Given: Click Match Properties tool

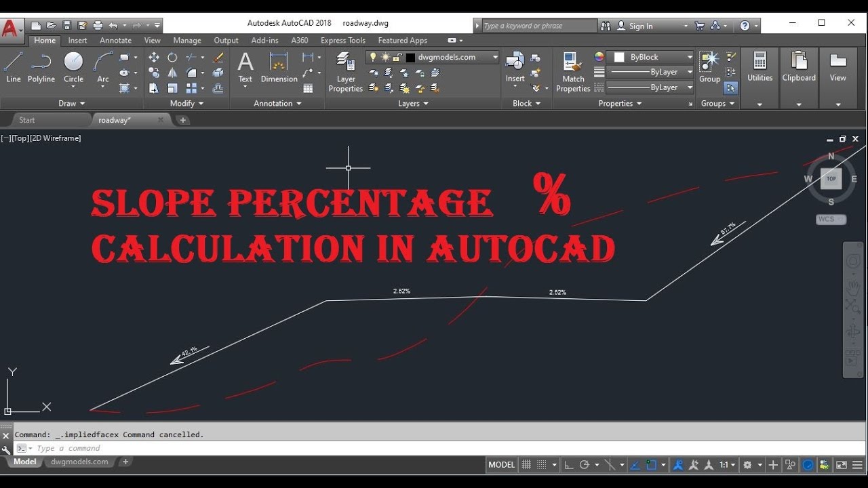Looking at the screenshot, I should (573, 72).
